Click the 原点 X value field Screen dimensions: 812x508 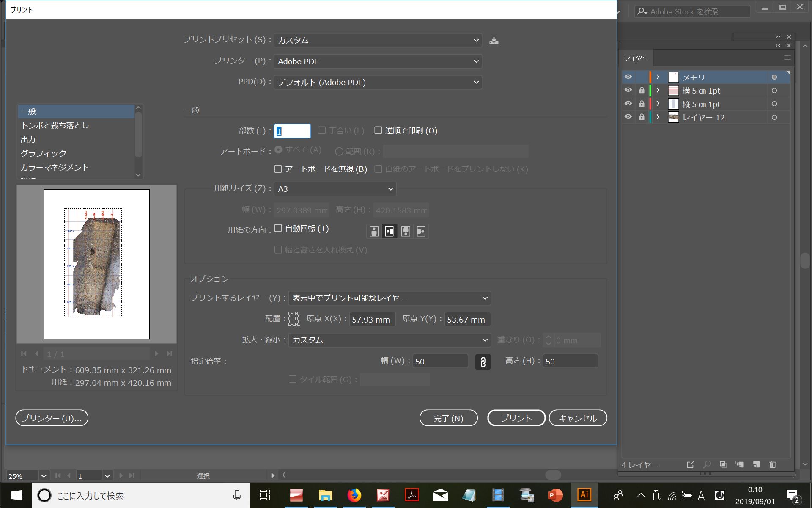click(x=372, y=320)
